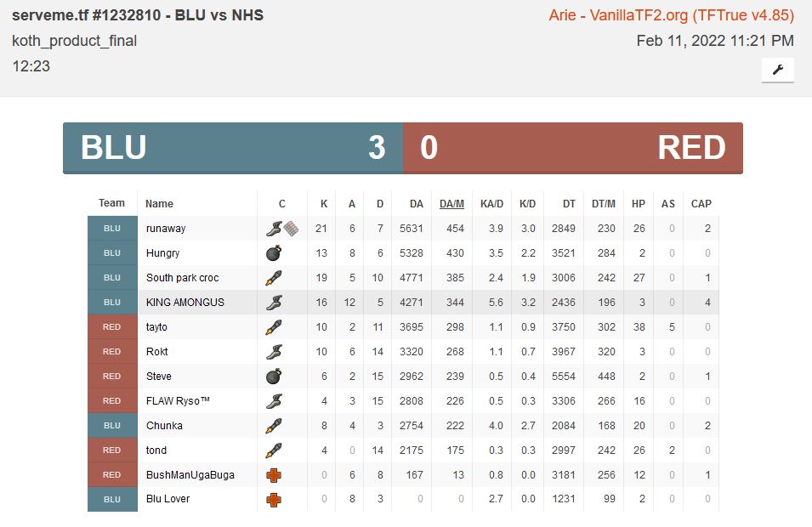Click BLU team badge in runaway row
Viewport: 812px width, 527px height.
[112, 229]
